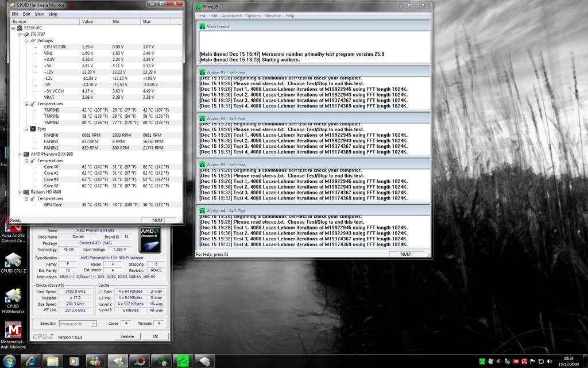Click the Worker #1 - Self-Test window icon
This screenshot has width=588, height=368.
203,72
